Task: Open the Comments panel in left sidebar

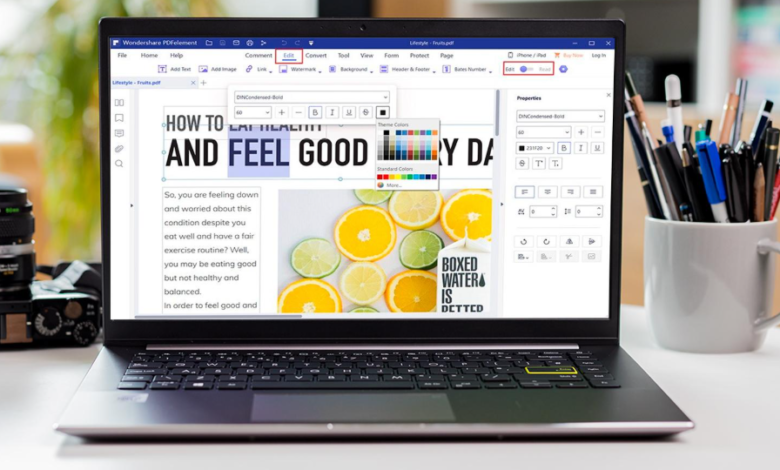Action: [119, 133]
